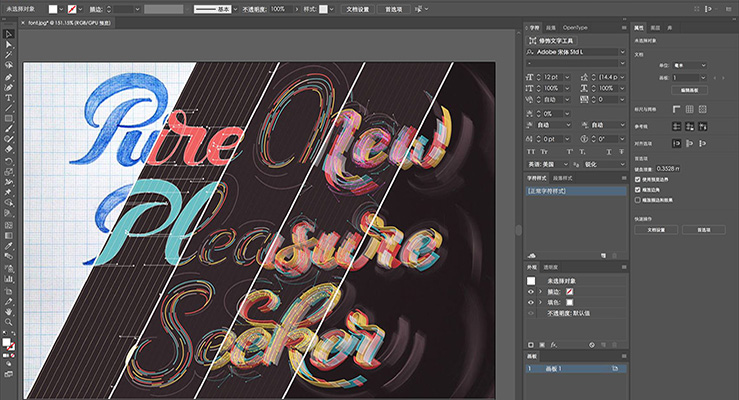Select the Selection tool (black arrow)

pyautogui.click(x=7, y=33)
